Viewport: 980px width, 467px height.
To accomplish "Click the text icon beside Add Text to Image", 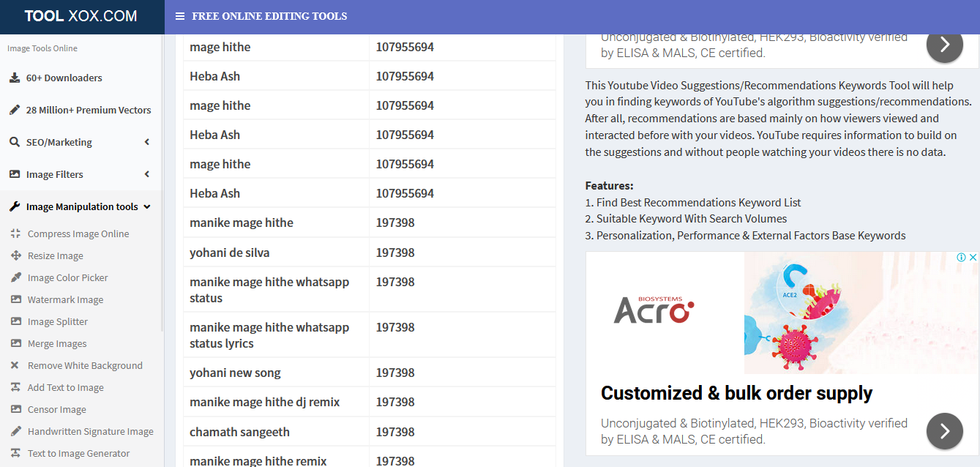I will [15, 387].
